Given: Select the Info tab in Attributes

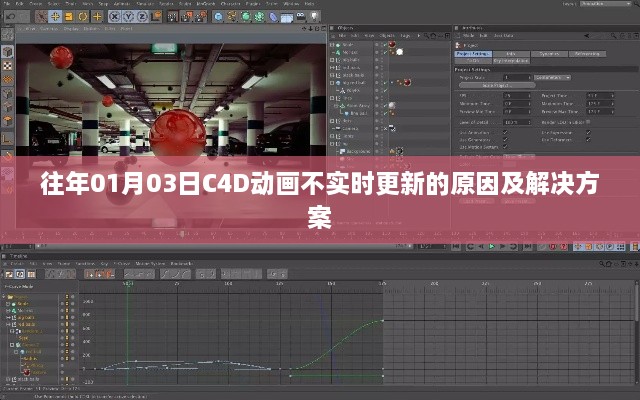Looking at the screenshot, I should click(x=511, y=54).
